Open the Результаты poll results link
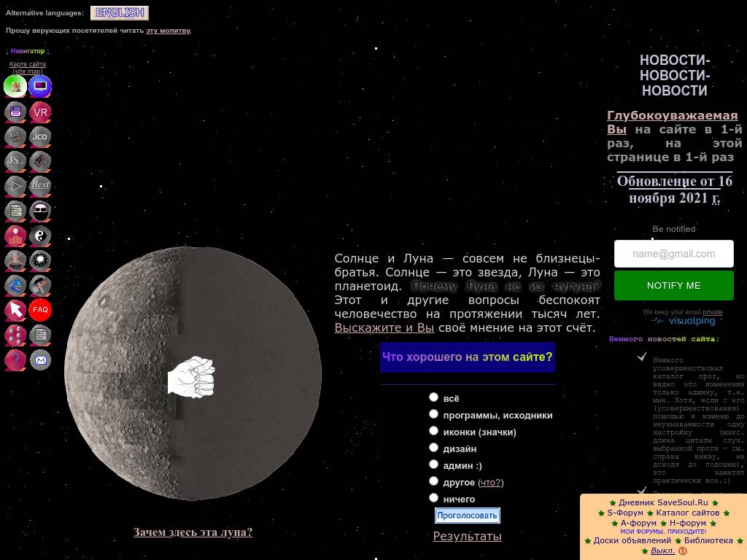747x560 pixels. pos(467,536)
